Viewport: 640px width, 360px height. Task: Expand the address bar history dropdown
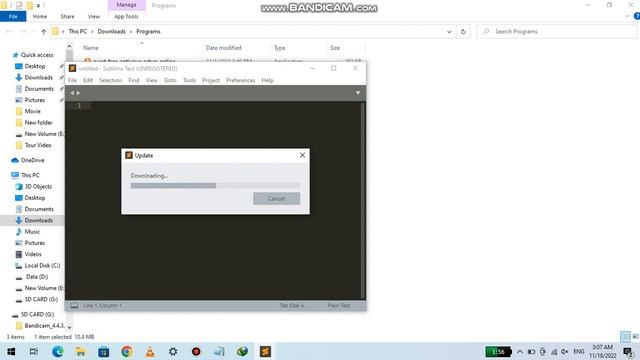point(449,31)
